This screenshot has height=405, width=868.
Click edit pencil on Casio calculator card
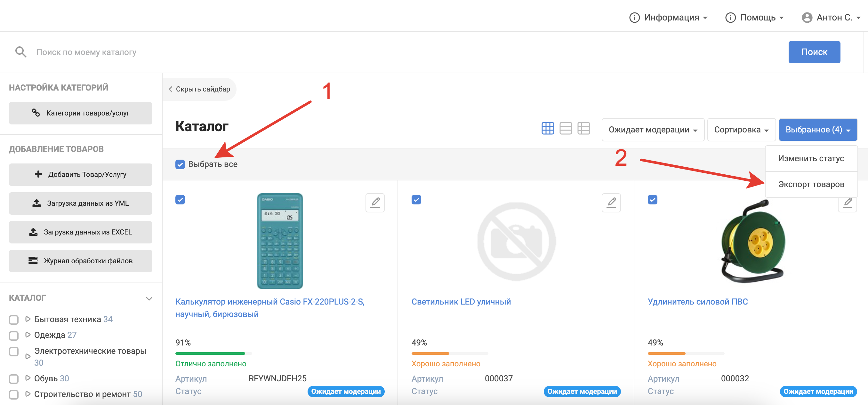coord(375,203)
